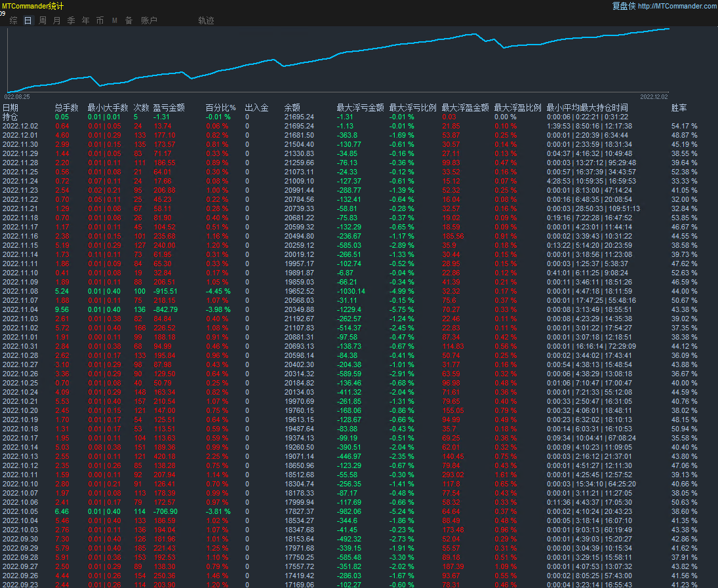Click the 17169.06 balance value
The width and height of the screenshot is (718, 588).
299,584
